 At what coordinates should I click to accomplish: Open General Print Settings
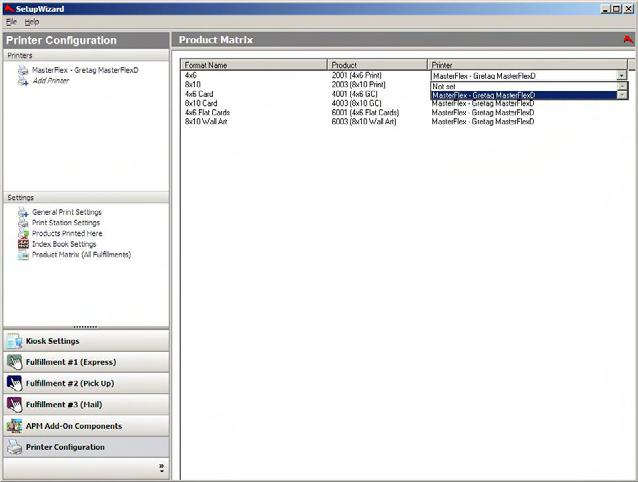(x=67, y=212)
